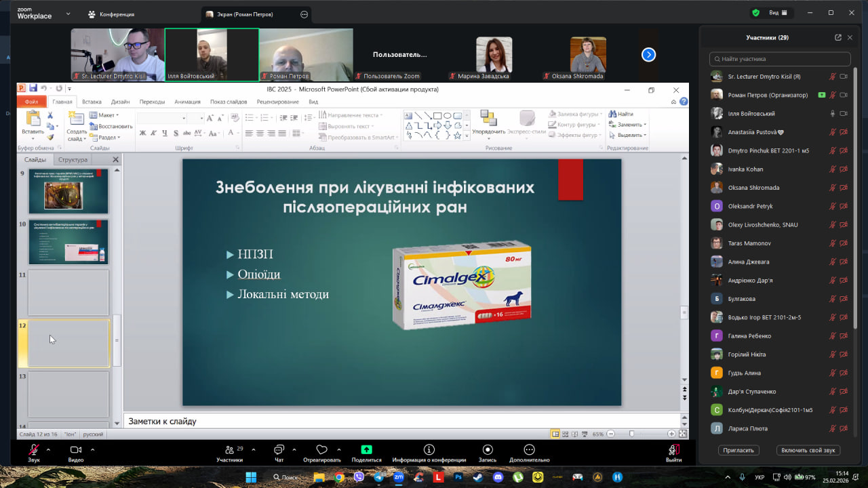Toggle the Video camera button

point(76,450)
